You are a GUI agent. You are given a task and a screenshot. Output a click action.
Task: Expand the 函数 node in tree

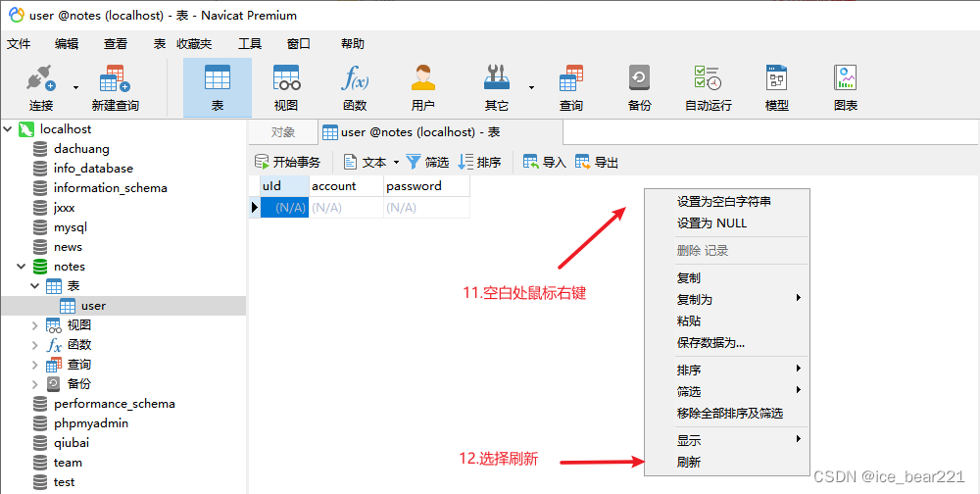point(35,345)
